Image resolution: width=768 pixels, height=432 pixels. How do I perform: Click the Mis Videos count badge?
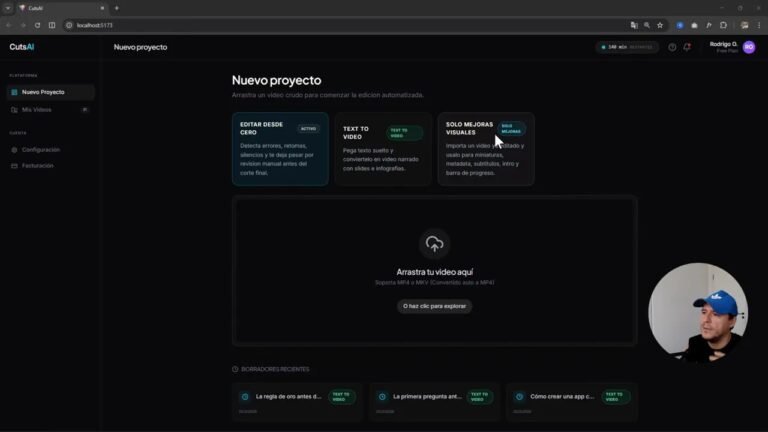tap(85, 110)
